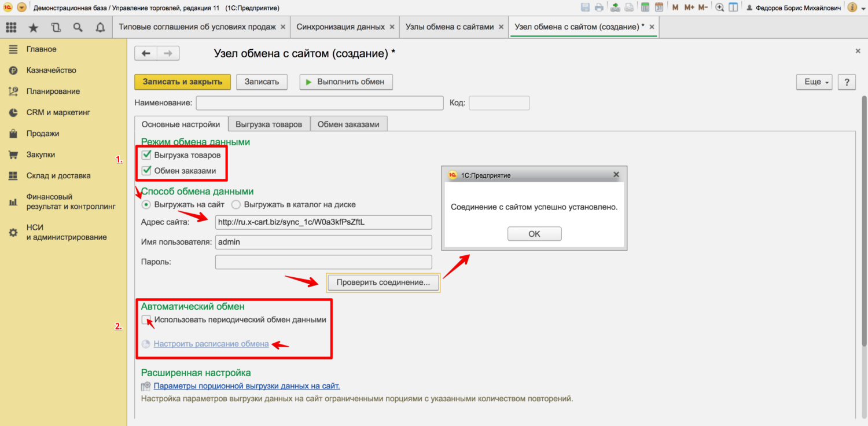The height and width of the screenshot is (426, 868).
Task: Switch to Синхронизация данных tab
Action: pyautogui.click(x=340, y=27)
